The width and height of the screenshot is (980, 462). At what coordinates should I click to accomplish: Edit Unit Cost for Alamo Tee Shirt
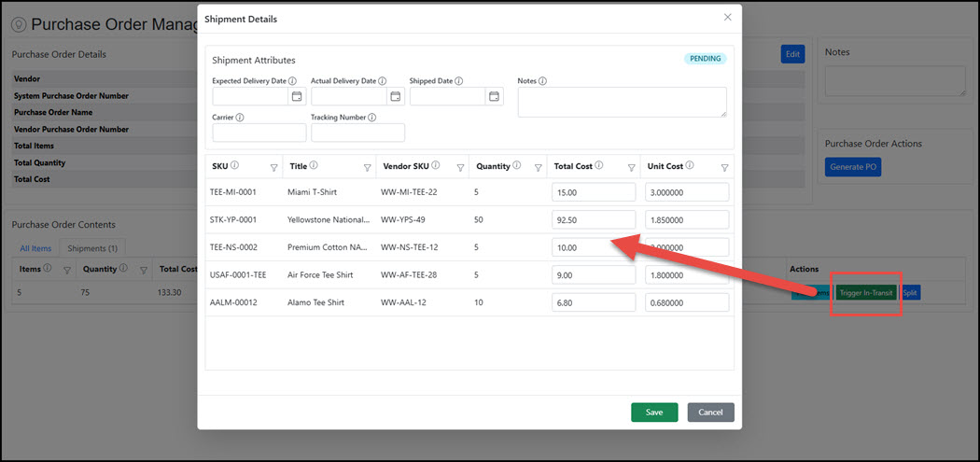(x=686, y=303)
